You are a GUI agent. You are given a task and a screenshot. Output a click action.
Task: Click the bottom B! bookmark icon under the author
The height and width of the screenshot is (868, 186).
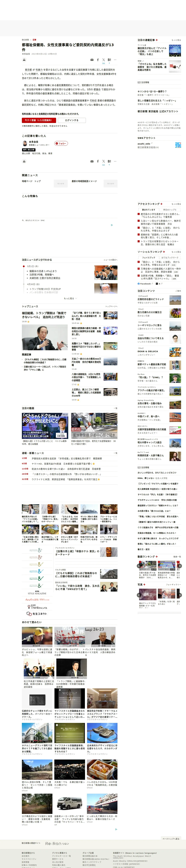click(109, 161)
